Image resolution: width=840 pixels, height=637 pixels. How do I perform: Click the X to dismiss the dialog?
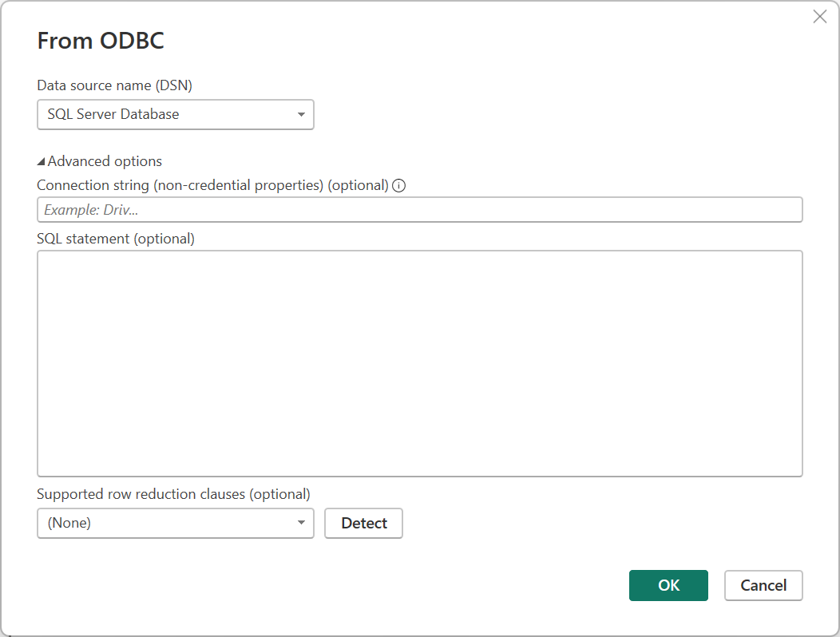tap(819, 16)
